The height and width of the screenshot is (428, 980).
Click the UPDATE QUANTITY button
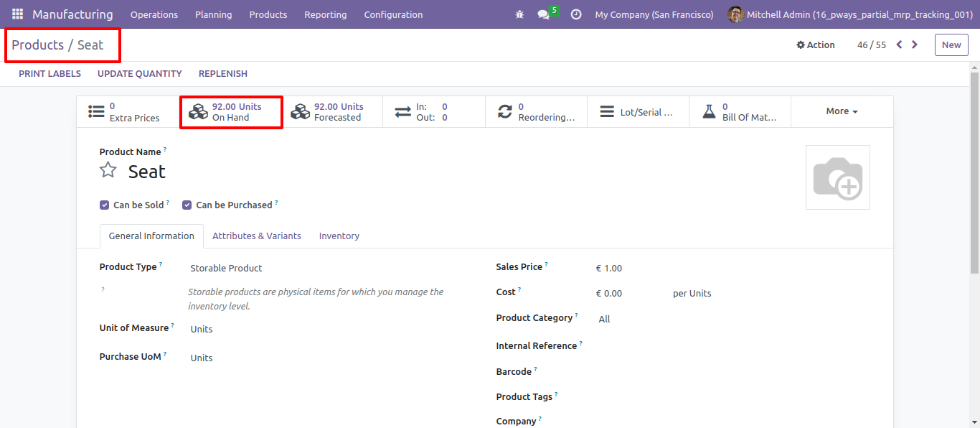[x=140, y=73]
